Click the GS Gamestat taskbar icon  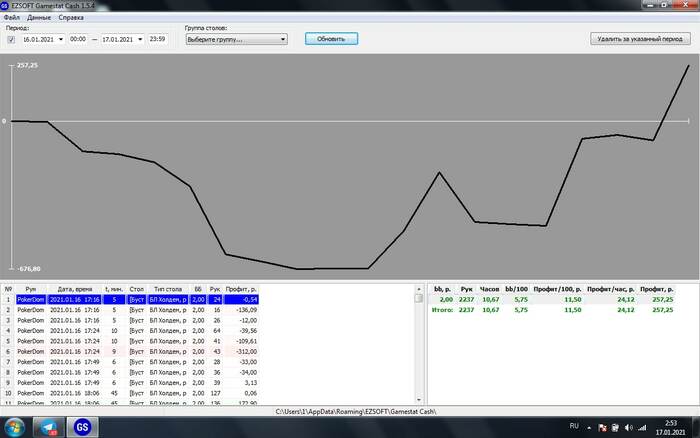coord(82,427)
